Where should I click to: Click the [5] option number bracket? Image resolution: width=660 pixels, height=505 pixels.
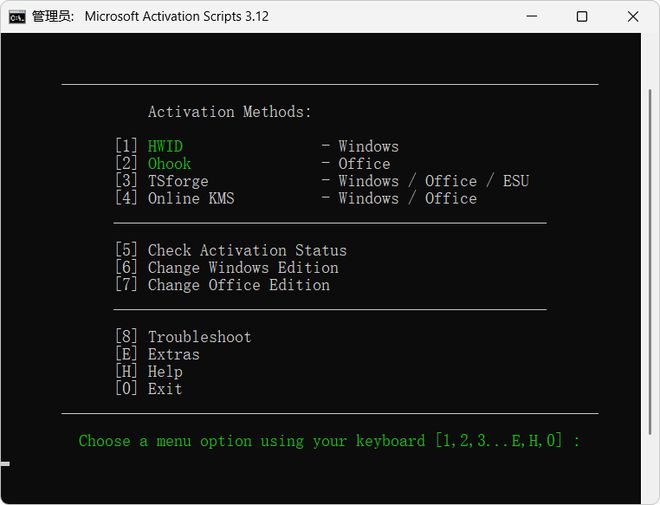tap(126, 250)
